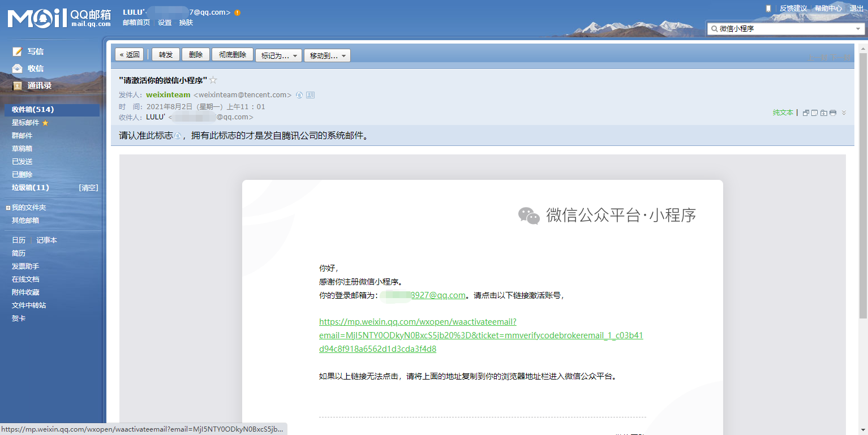Open 邮箱首页 at top
The image size is (868, 435).
coord(136,23)
